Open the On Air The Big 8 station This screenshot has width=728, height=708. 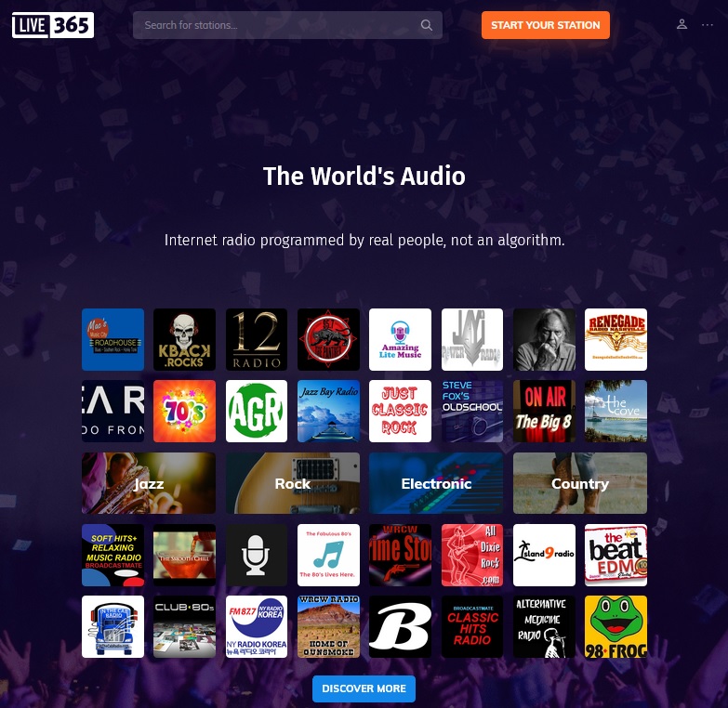coord(544,411)
